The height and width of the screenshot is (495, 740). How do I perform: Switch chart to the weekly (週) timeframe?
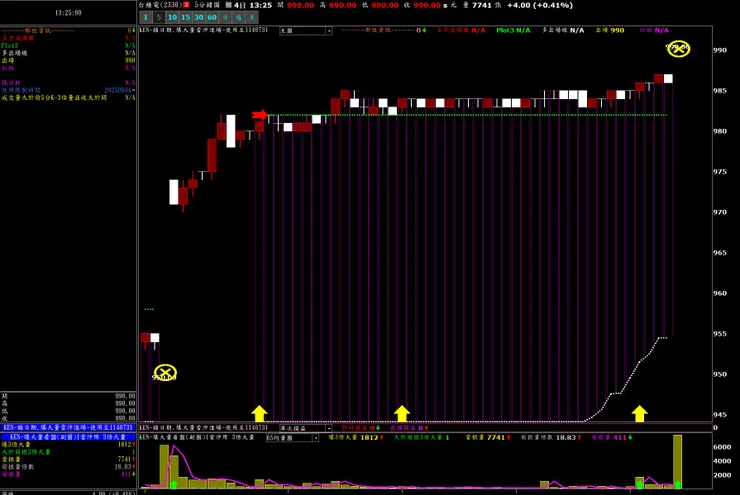pos(238,17)
